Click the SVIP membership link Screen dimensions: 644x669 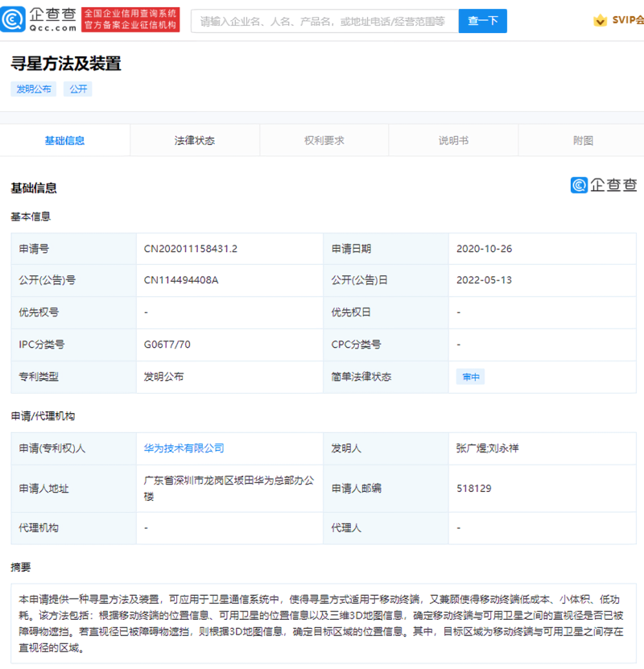pos(628,20)
